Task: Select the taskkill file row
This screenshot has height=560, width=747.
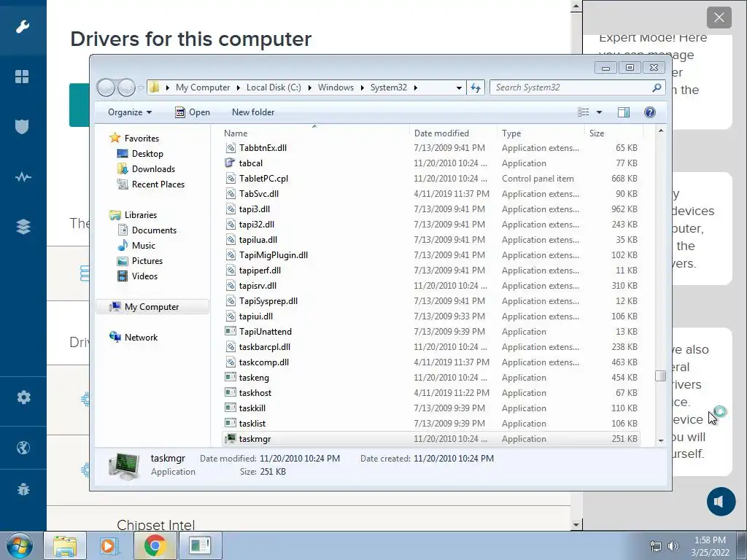Action: click(x=431, y=408)
